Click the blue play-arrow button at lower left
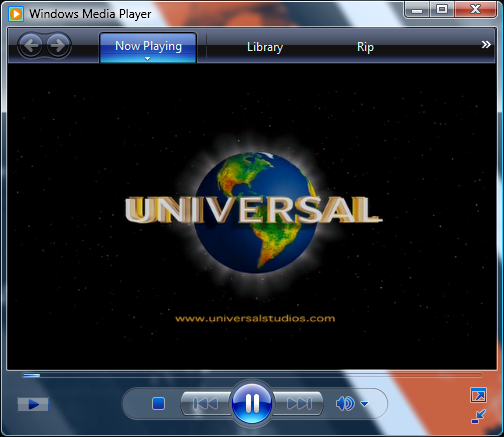This screenshot has height=437, width=504. tap(33, 404)
